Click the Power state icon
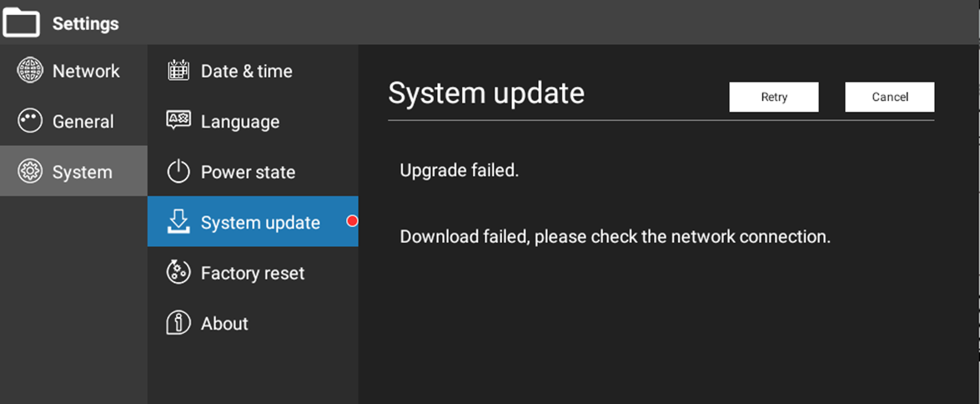The width and height of the screenshot is (980, 404). click(x=178, y=172)
